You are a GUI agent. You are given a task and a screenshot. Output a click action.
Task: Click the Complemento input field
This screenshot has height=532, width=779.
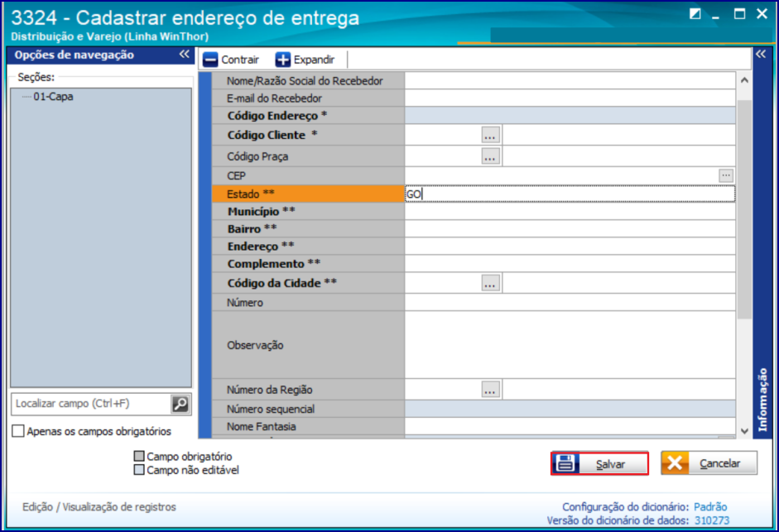click(x=570, y=264)
